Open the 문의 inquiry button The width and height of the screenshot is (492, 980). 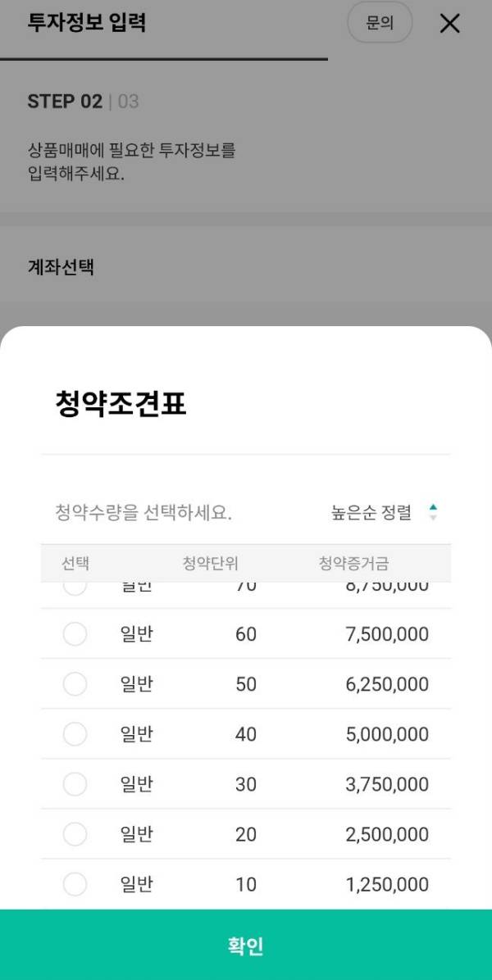[380, 23]
